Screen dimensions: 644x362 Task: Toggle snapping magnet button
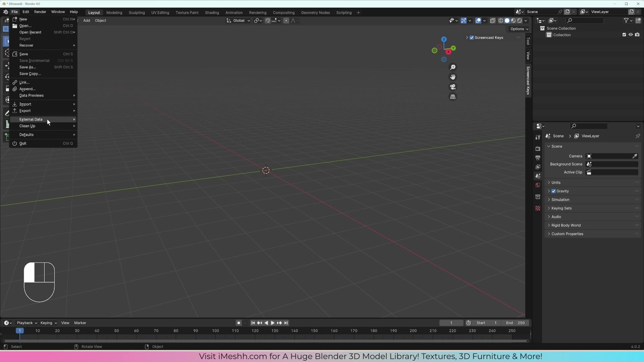(x=268, y=20)
